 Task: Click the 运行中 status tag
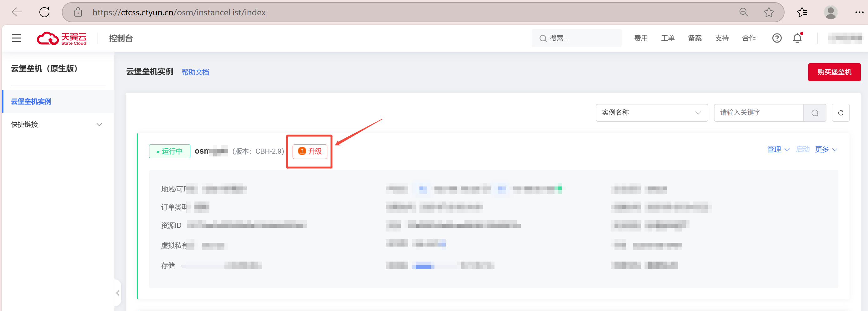pyautogui.click(x=169, y=151)
